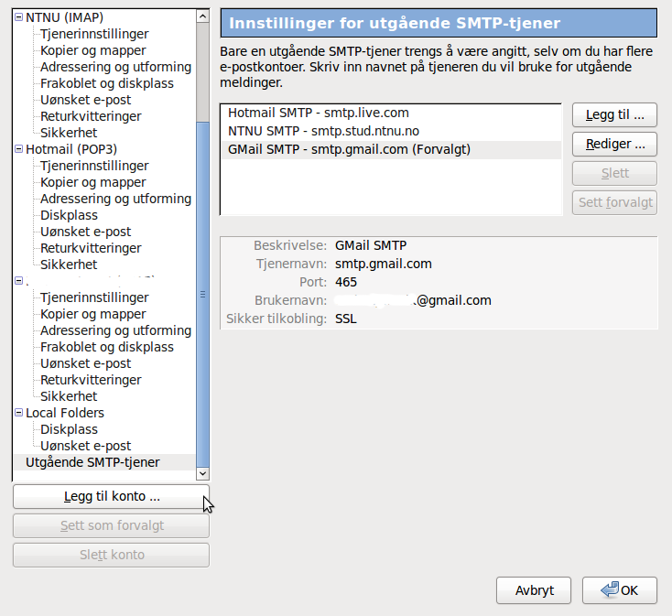
Task: Confirm the settings with OK
Action: pyautogui.click(x=619, y=590)
